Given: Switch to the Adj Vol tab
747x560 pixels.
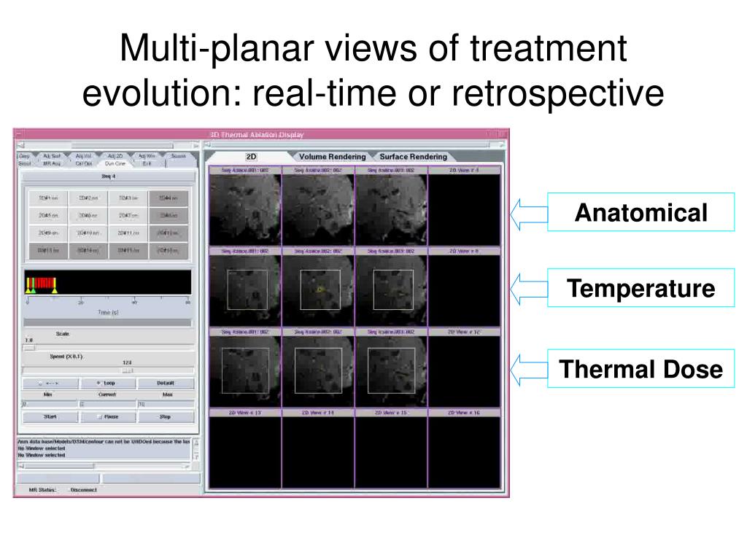Looking at the screenshot, I should pos(83,156).
